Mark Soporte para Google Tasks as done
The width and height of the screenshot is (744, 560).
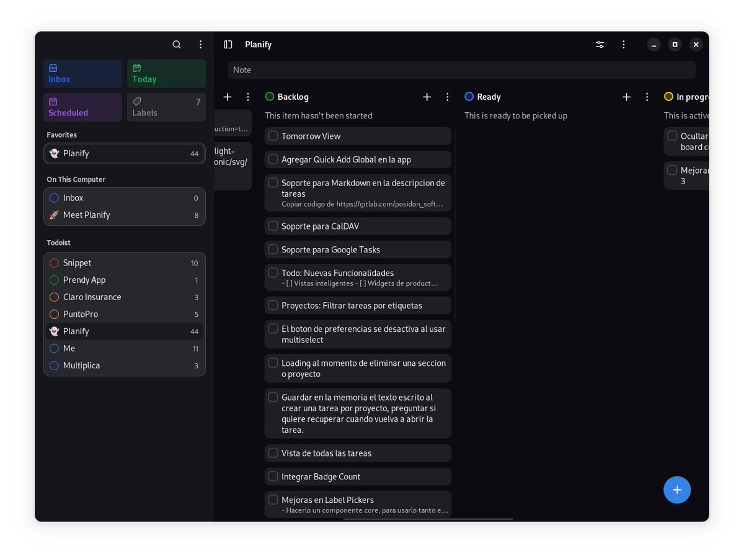coord(273,249)
